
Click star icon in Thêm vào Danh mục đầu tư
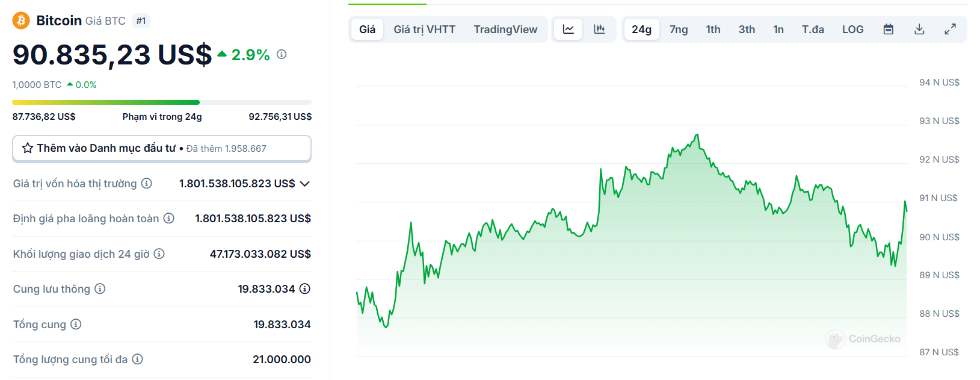click(28, 148)
